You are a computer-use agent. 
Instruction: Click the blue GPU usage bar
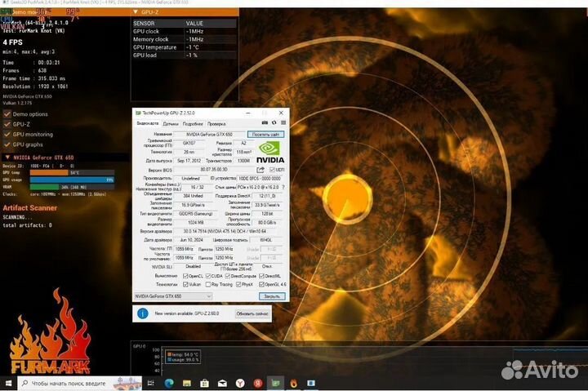coord(72,180)
